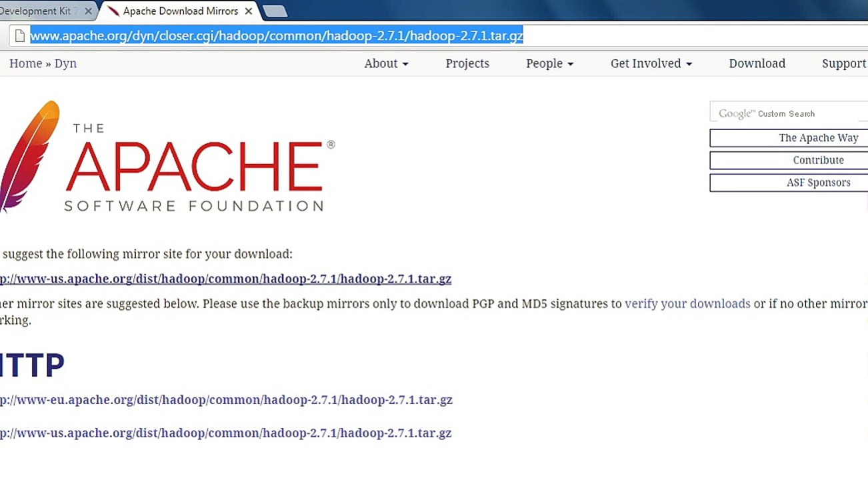Open the Projects nav item
This screenshot has width=868, height=480.
[467, 63]
